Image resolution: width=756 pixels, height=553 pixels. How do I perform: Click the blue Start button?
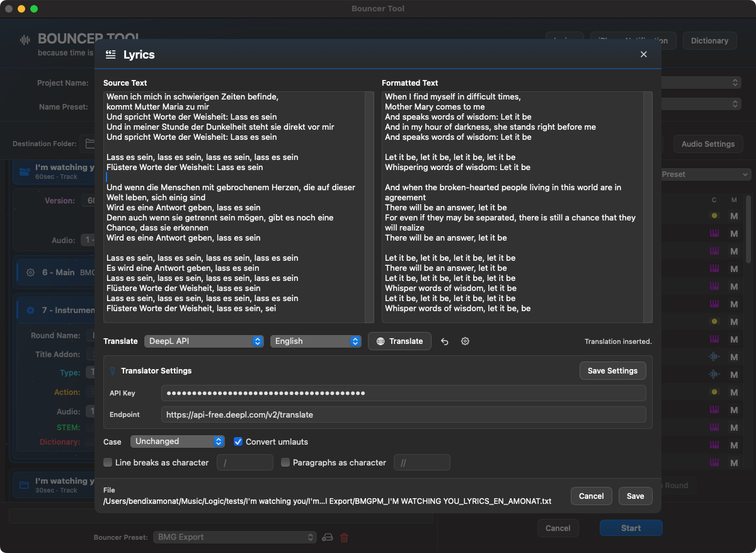[631, 528]
